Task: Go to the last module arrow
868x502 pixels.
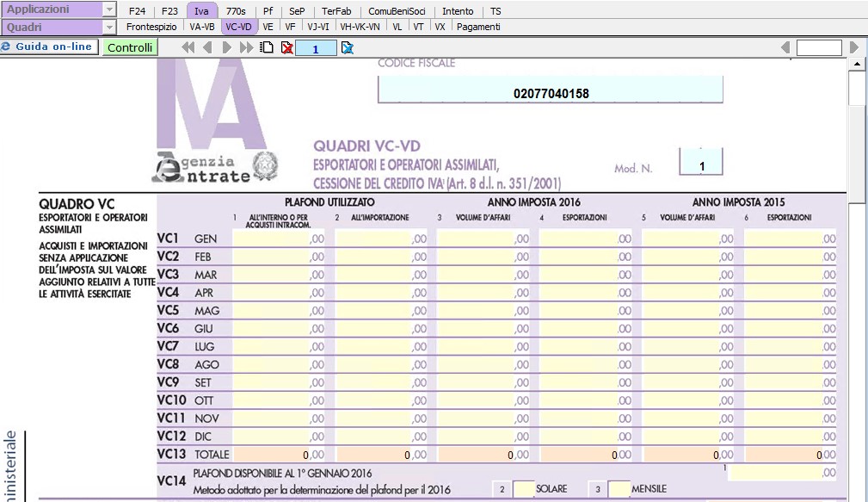Action: pyautogui.click(x=246, y=47)
